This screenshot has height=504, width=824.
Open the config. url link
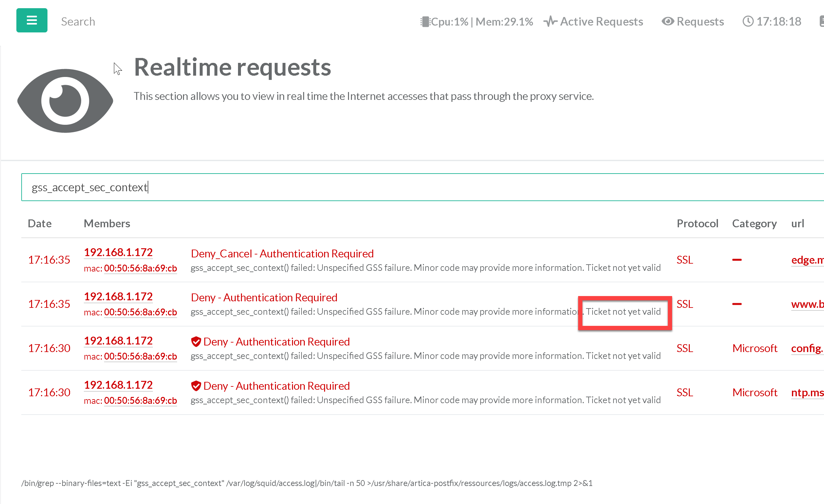coord(807,348)
